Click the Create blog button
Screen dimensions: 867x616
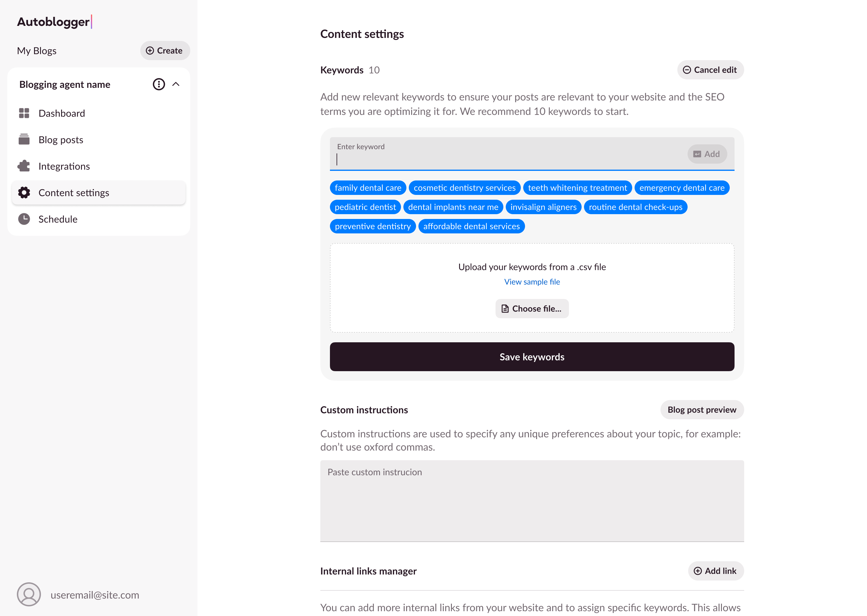click(165, 51)
